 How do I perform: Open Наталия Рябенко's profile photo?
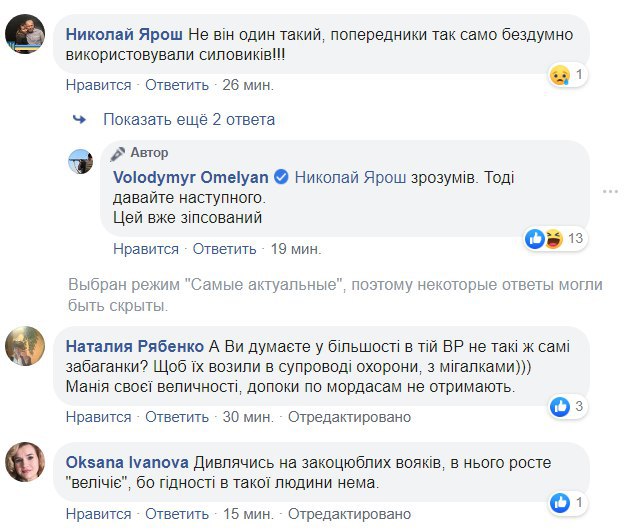(x=26, y=348)
